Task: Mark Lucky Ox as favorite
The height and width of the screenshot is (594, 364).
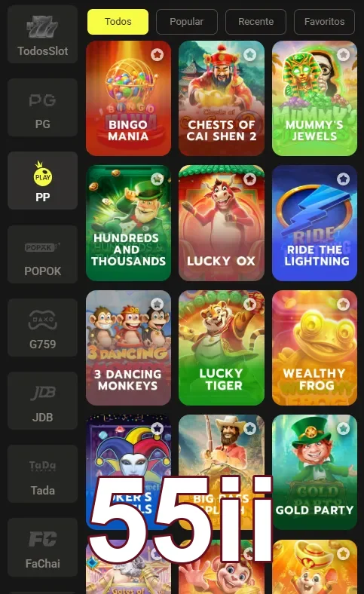Action: 249,179
